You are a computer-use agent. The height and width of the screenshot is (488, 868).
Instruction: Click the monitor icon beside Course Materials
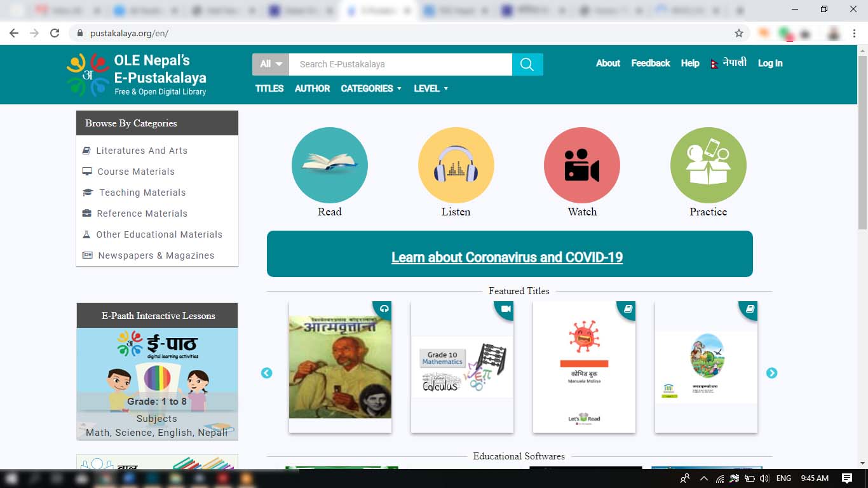pyautogui.click(x=87, y=172)
